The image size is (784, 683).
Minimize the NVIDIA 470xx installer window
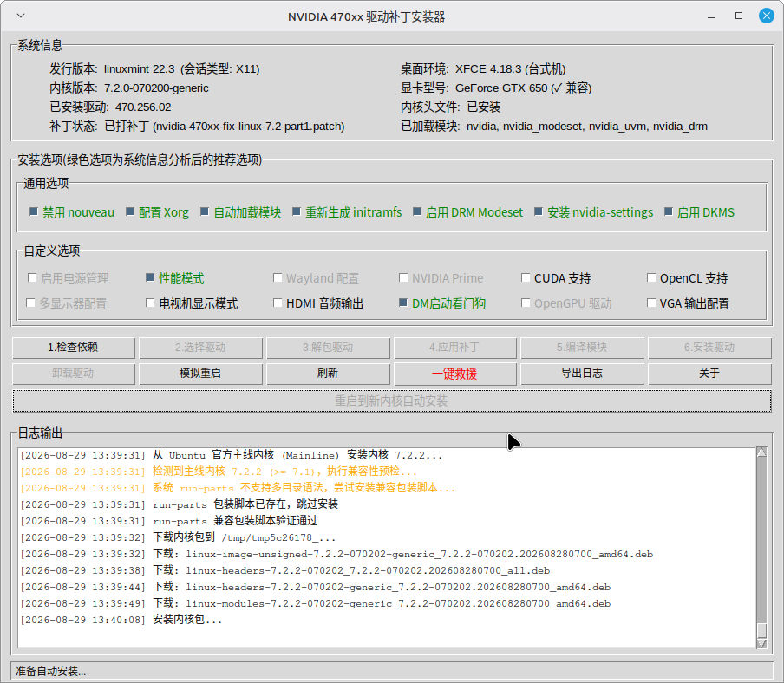(x=711, y=16)
